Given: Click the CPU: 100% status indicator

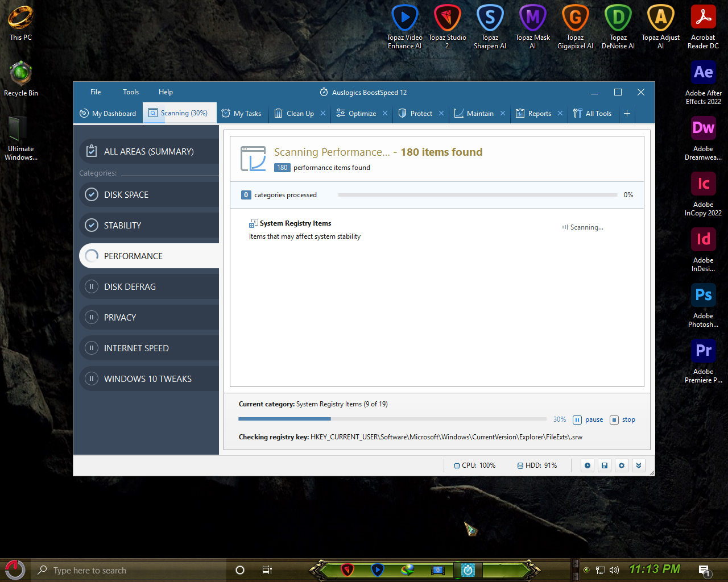Looking at the screenshot, I should coord(474,465).
